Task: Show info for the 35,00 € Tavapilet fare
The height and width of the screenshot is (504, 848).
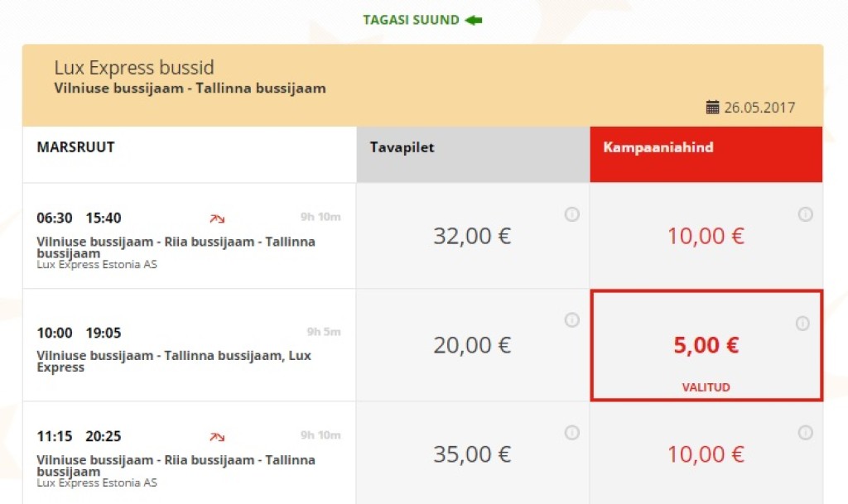Action: click(x=571, y=433)
